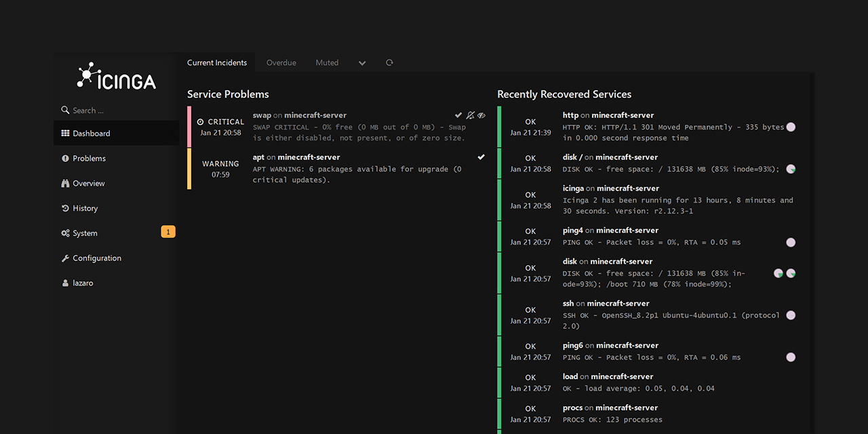868x434 pixels.
Task: Click the perfdata pie chart on the ping4 row
Action: 791,242
